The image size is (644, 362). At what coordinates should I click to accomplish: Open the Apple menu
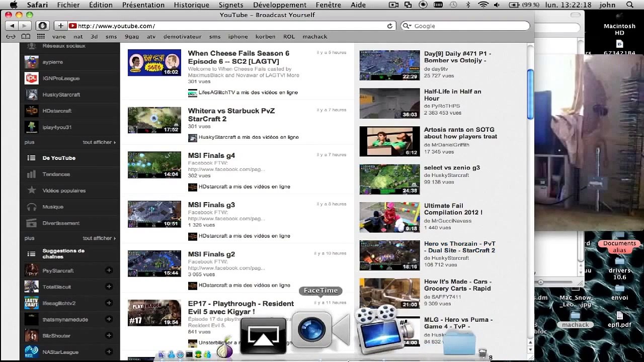click(14, 5)
